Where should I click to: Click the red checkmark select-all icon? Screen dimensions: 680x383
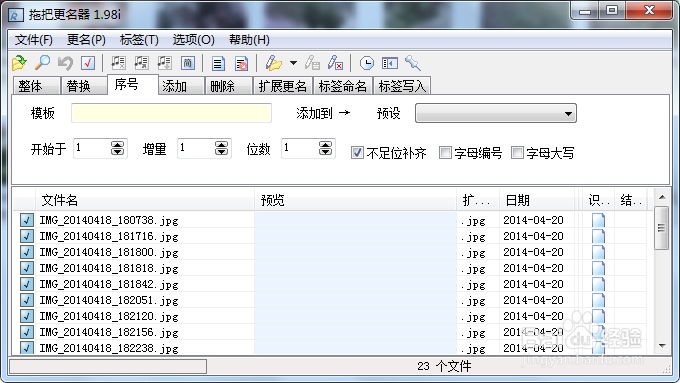pos(88,63)
